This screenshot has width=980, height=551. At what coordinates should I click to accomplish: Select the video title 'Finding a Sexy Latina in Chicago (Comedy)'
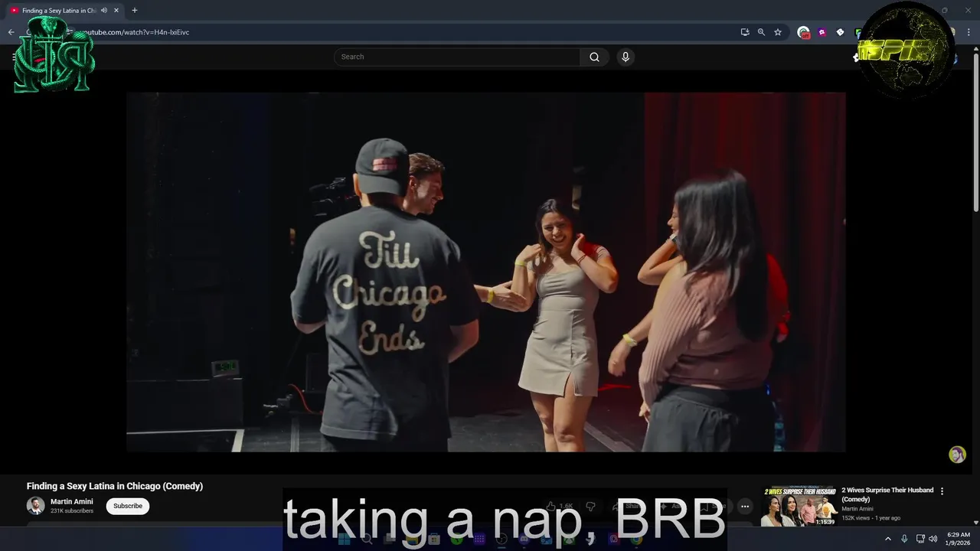tap(115, 486)
